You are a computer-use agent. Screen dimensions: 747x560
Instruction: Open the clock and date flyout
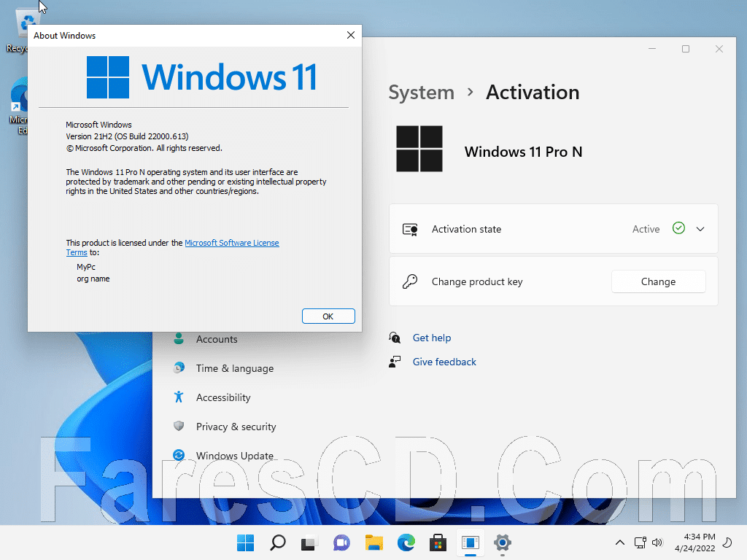695,542
